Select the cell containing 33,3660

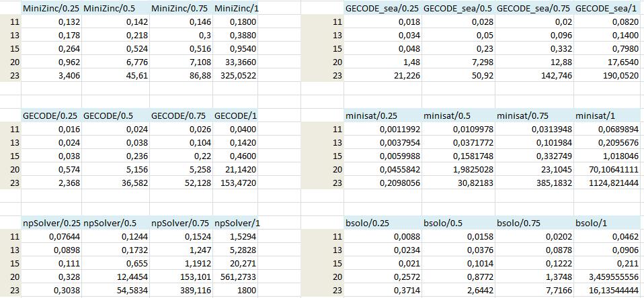coord(235,62)
